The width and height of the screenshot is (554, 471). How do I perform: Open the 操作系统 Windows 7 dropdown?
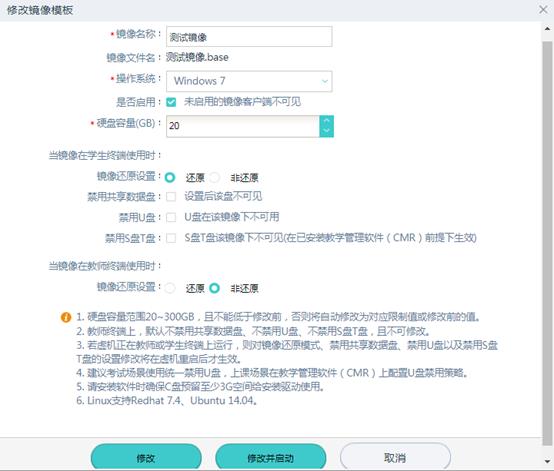[249, 81]
